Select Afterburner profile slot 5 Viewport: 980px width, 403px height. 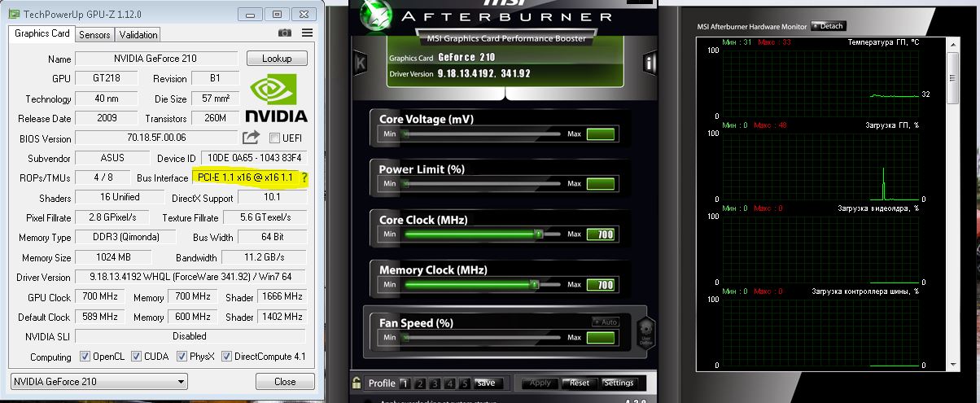(x=464, y=383)
